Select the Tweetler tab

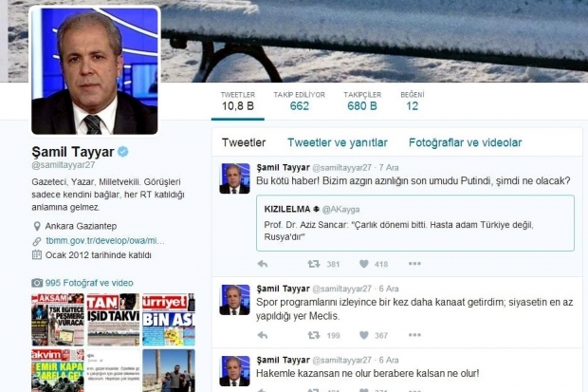coord(244,142)
